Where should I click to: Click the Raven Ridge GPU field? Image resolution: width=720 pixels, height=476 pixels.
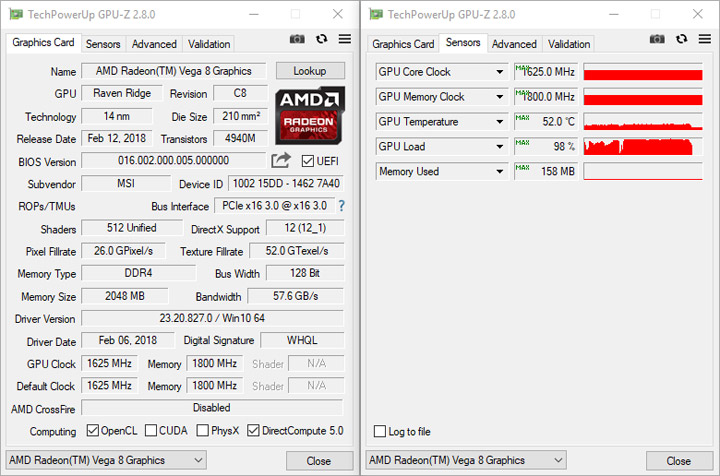122,93
